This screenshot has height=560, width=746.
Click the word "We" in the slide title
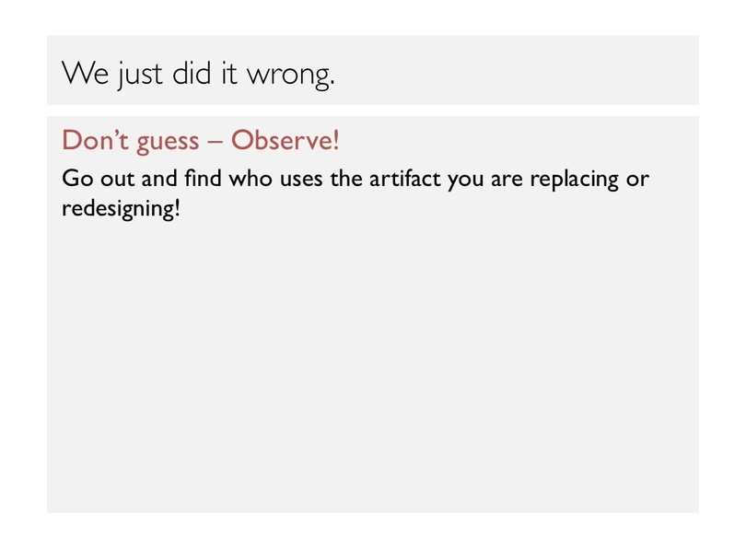pyautogui.click(x=86, y=74)
